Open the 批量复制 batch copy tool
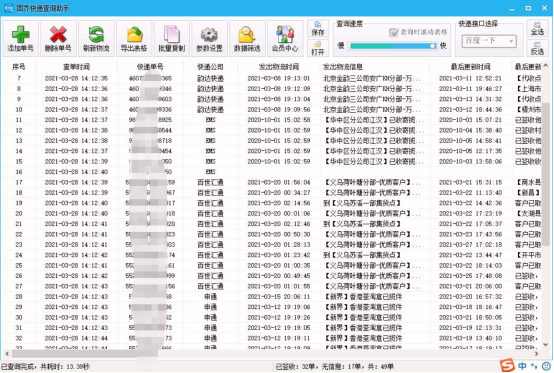 [172, 38]
